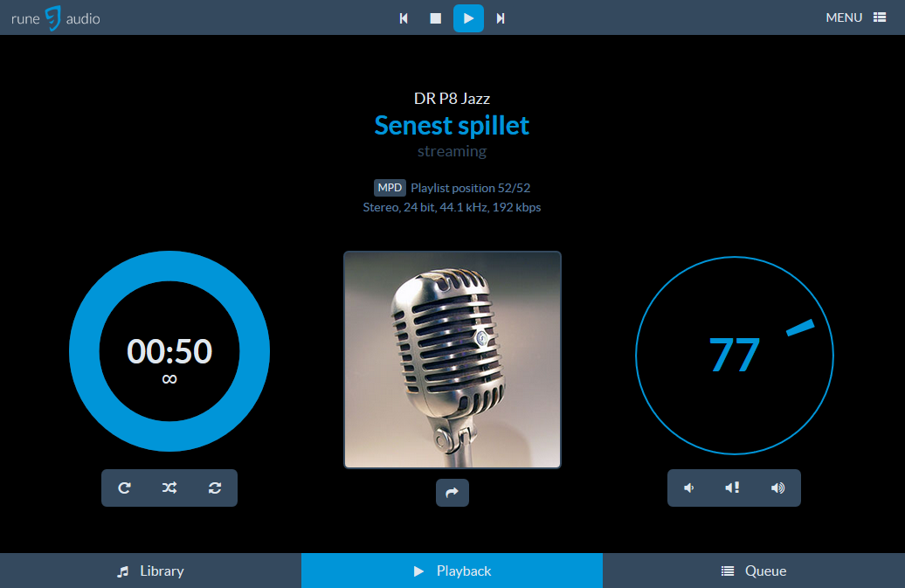
Task: Select the Playback tab
Action: coord(452,571)
